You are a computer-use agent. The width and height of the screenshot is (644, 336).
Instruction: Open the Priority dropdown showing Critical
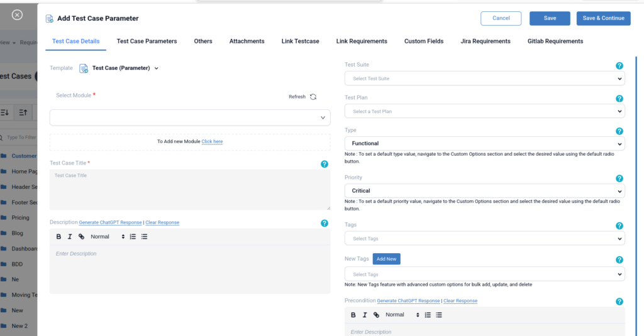click(484, 191)
